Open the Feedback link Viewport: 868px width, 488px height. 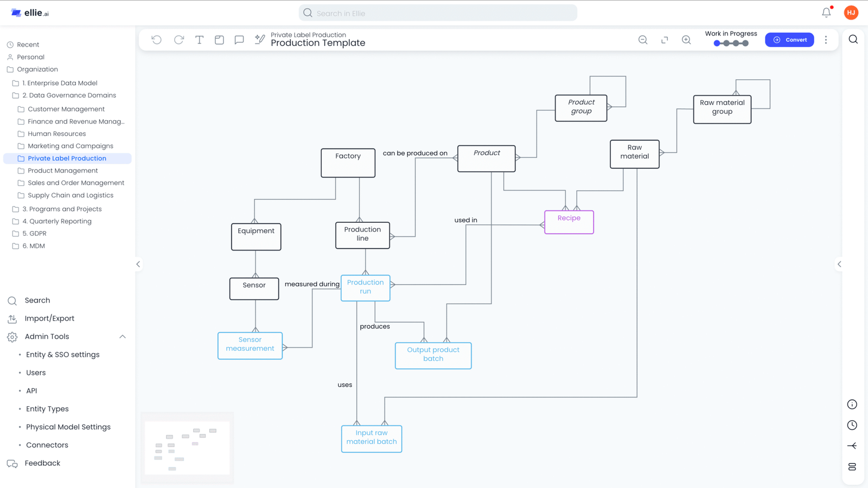pyautogui.click(x=42, y=463)
